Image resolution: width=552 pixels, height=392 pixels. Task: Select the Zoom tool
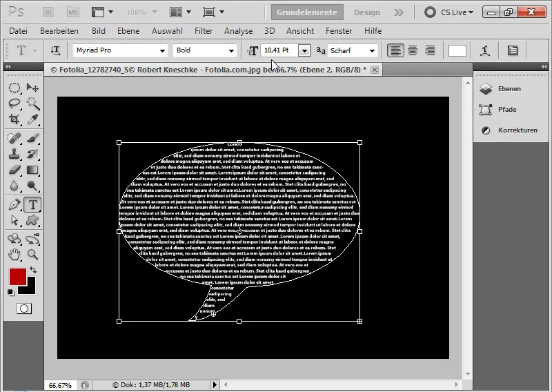tap(32, 254)
